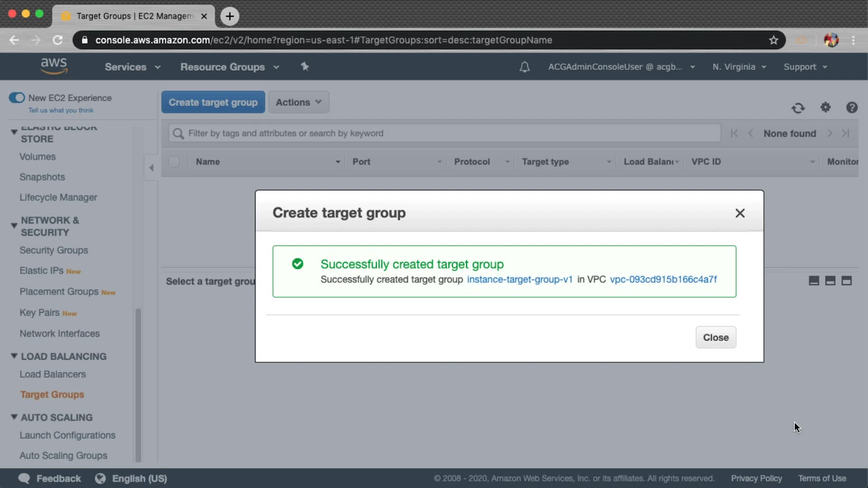Open table settings gear icon
This screenshot has width=868, height=488.
tap(826, 108)
